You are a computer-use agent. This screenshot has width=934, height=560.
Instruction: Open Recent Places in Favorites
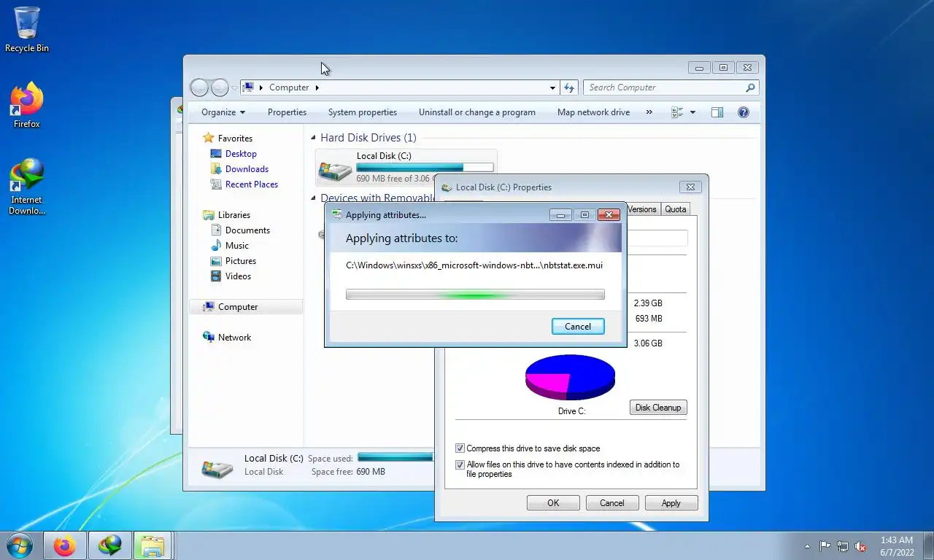coord(252,184)
